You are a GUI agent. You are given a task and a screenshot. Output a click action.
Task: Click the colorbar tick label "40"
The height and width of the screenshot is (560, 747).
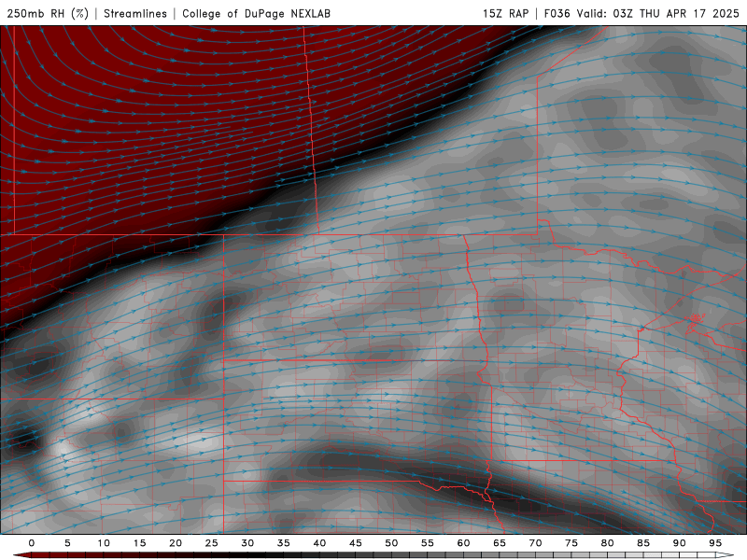[x=319, y=543]
